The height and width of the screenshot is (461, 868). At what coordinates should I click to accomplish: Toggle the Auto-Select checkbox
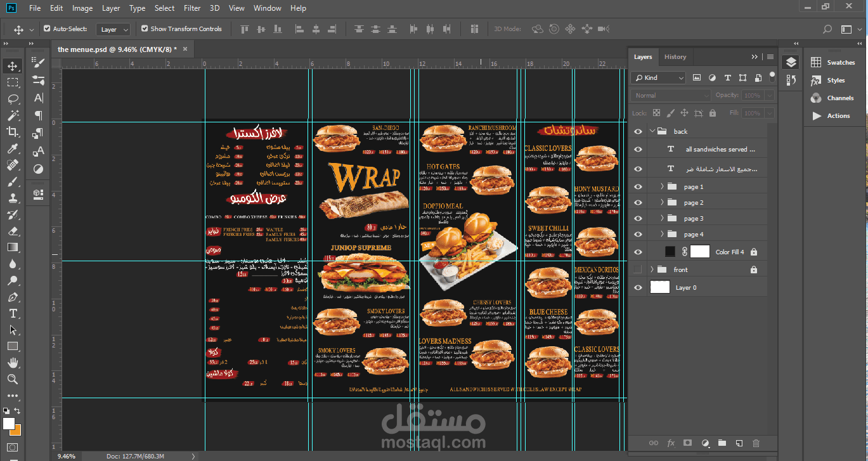point(47,29)
